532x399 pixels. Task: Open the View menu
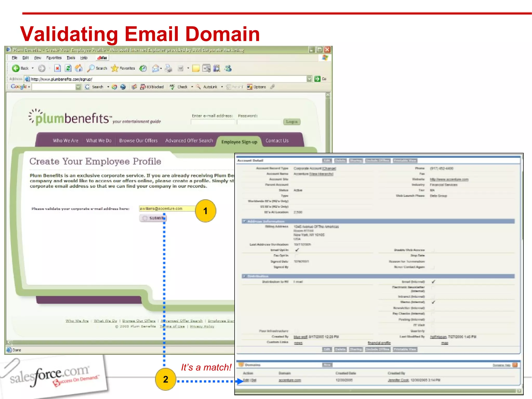point(38,58)
